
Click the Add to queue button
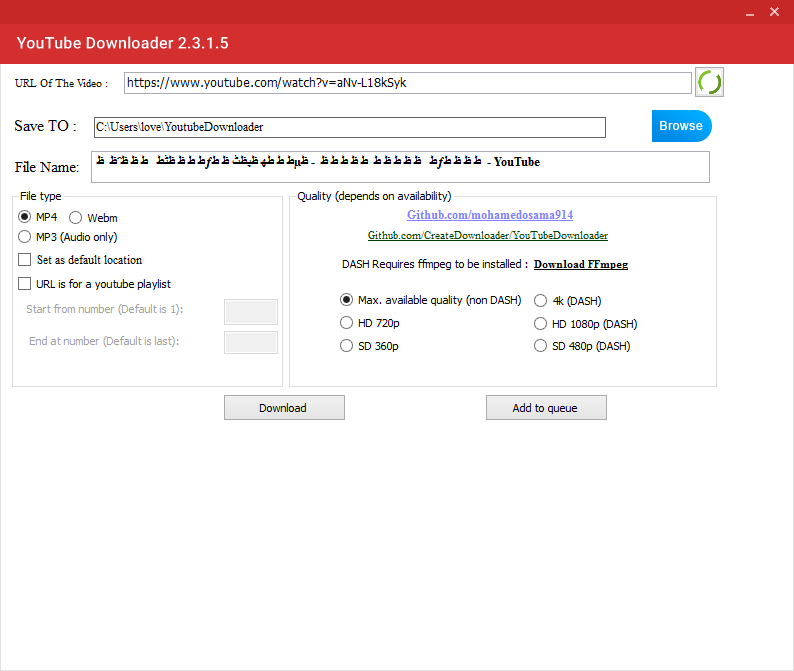tap(546, 408)
